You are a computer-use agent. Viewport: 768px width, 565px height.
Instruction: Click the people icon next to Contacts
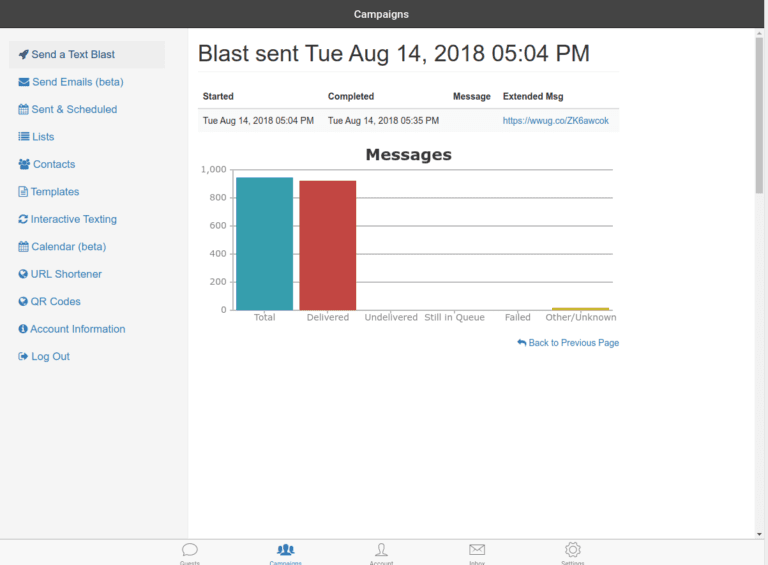(x=24, y=164)
